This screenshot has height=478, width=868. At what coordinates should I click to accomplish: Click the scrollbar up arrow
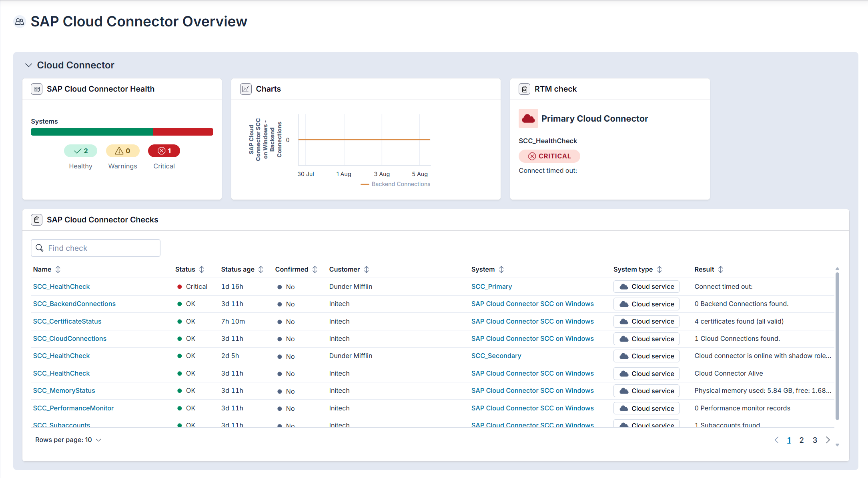click(x=837, y=269)
